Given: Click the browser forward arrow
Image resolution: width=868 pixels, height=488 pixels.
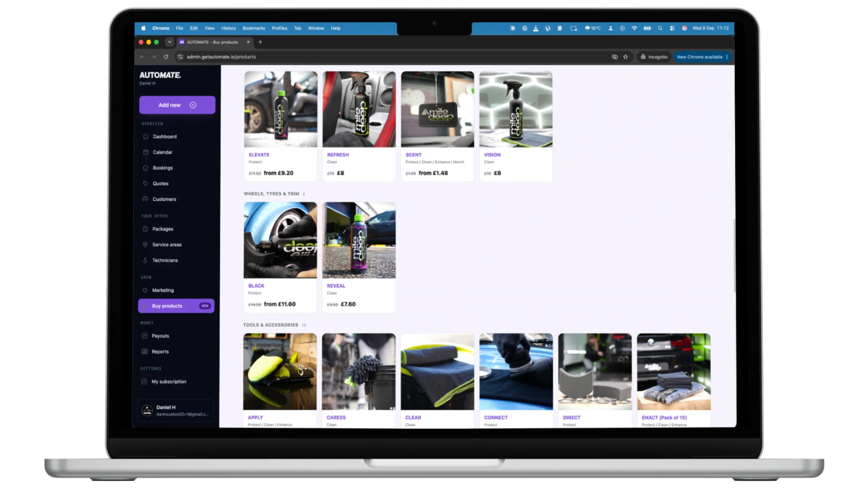Looking at the screenshot, I should (154, 57).
